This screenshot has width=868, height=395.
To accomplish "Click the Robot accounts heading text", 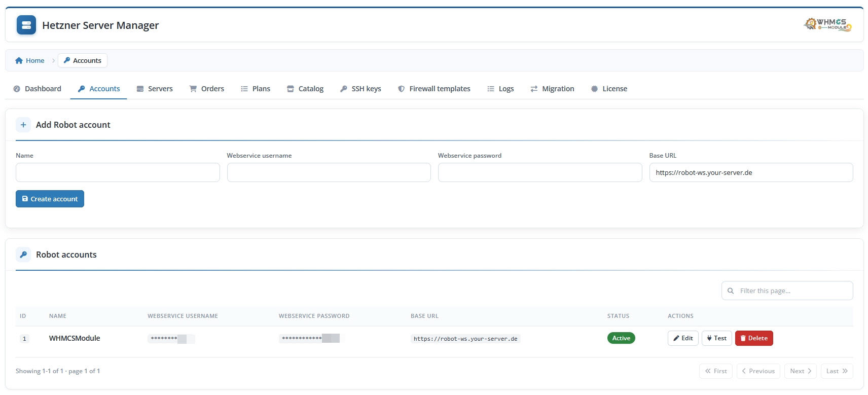I will (x=66, y=255).
